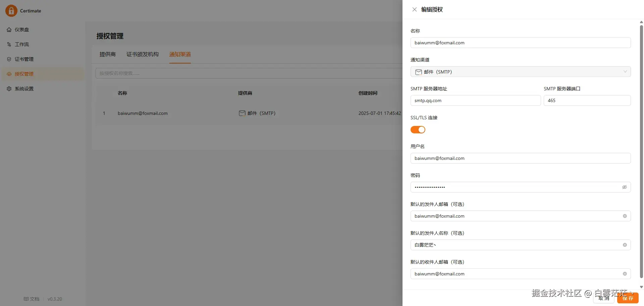Clear the 默认的收件人邮箱 field
Screen dimensions: 644x306
[x=625, y=274]
